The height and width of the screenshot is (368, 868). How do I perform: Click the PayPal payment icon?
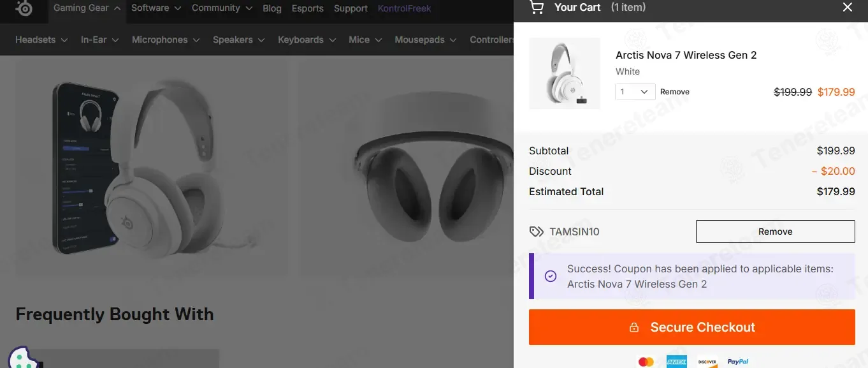pyautogui.click(x=738, y=362)
